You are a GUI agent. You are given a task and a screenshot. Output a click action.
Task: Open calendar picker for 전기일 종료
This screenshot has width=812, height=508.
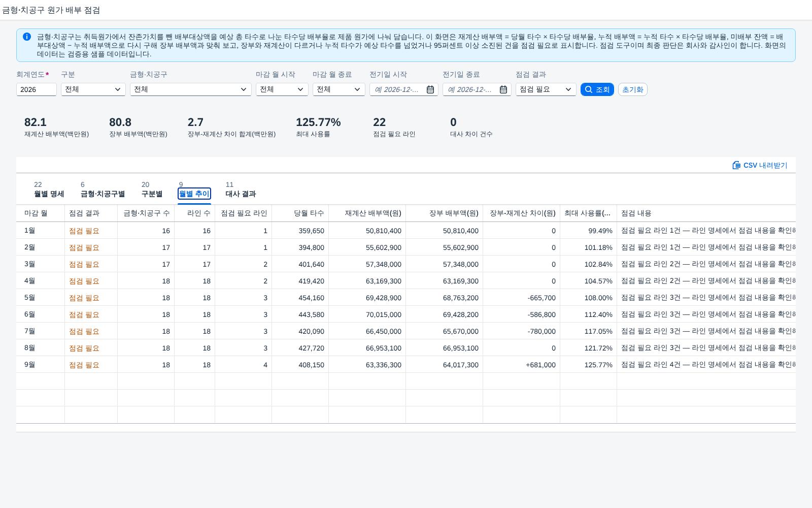click(503, 89)
